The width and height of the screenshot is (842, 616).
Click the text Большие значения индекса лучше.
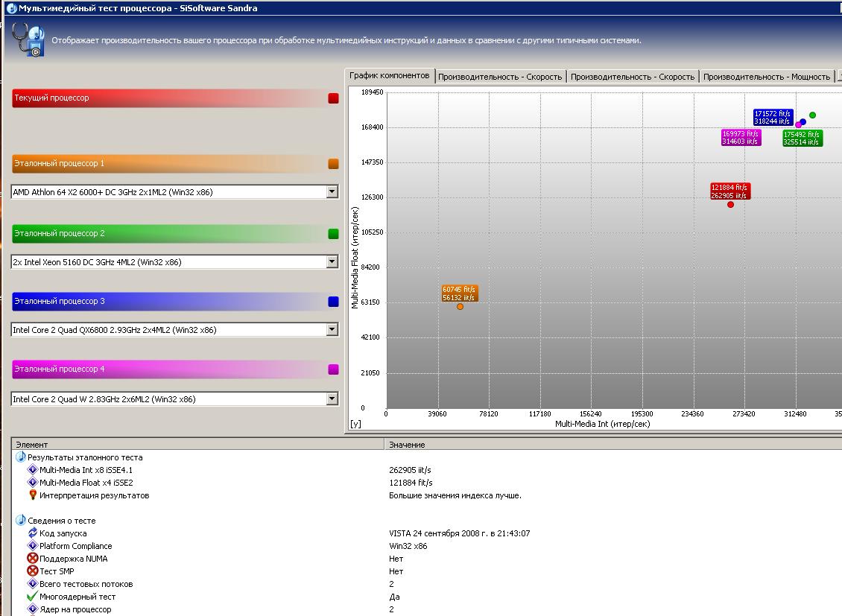pos(455,495)
